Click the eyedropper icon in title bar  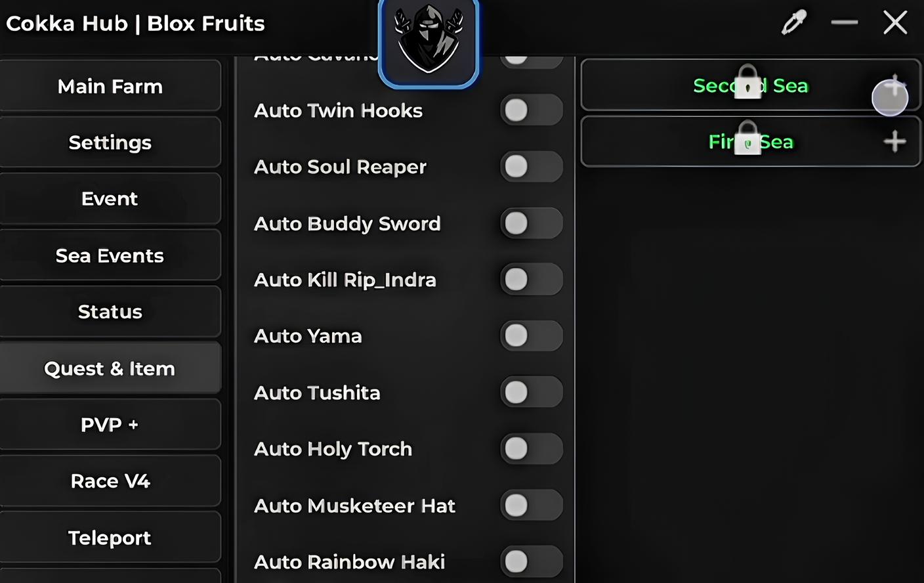click(793, 24)
